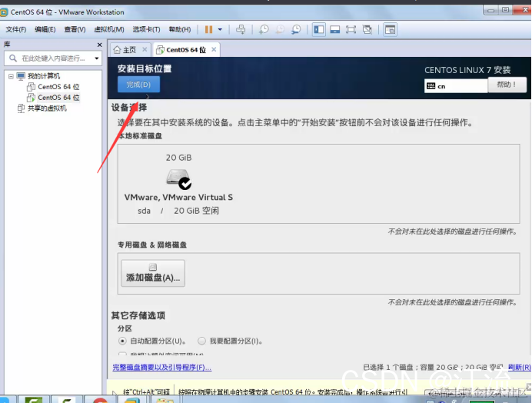
Task: Close the 主页 tab
Action: [145, 49]
